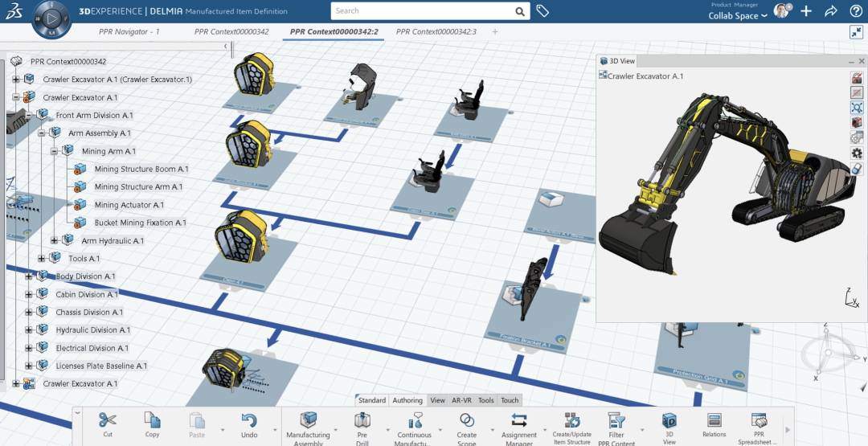This screenshot has width=868, height=446.
Task: Click into the Search input field
Action: [424, 11]
